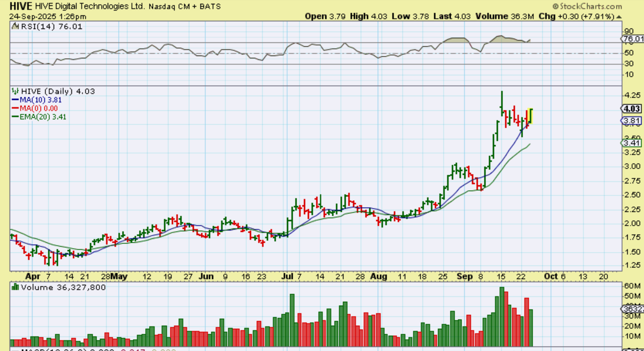Click the green EMA(20) 3.41 legend entry
The height and width of the screenshot is (351, 644).
click(x=42, y=117)
